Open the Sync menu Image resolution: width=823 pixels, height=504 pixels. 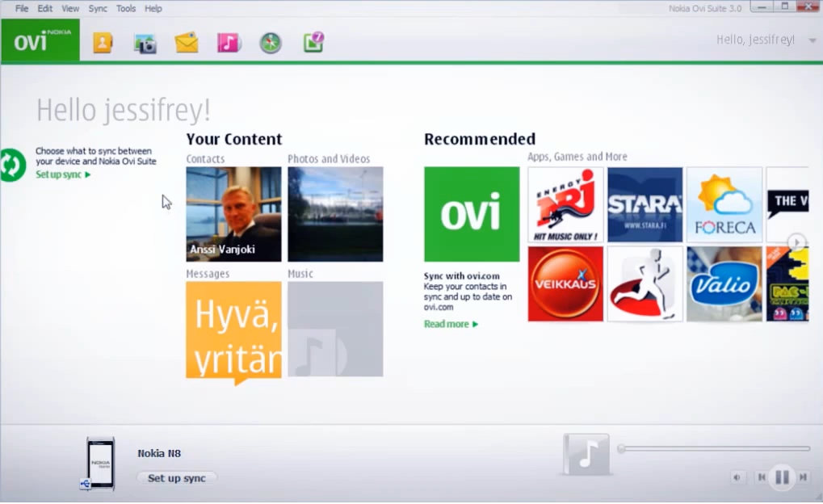[97, 8]
